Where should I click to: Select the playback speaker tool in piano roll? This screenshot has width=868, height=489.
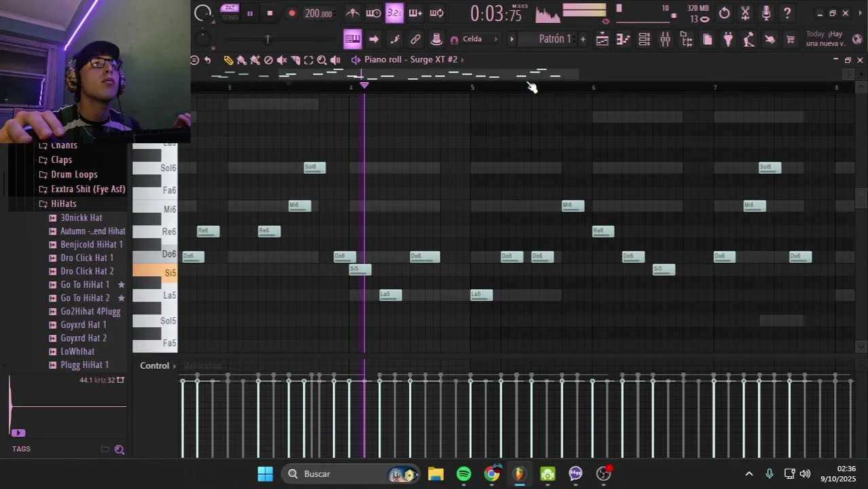pos(336,60)
